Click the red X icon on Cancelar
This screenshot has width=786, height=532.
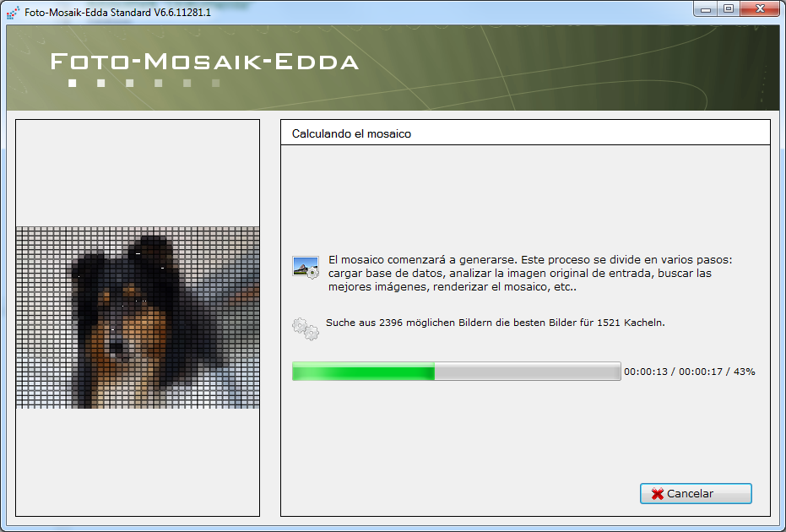[657, 494]
